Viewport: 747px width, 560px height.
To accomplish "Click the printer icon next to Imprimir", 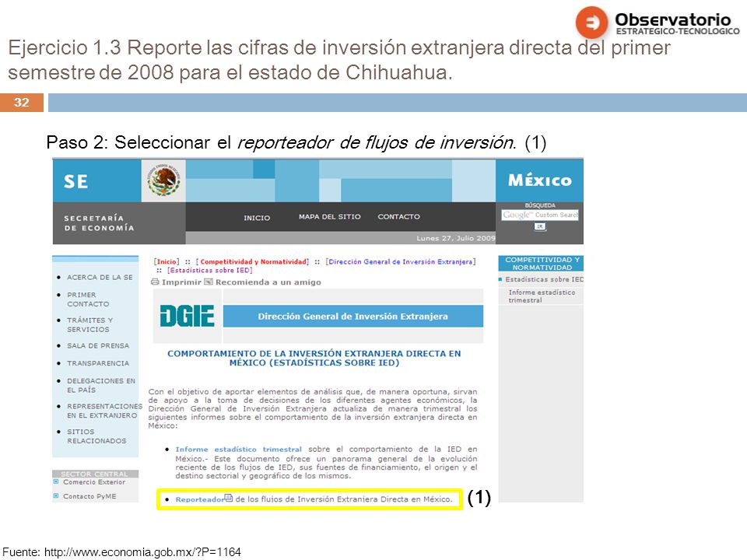I will [155, 282].
